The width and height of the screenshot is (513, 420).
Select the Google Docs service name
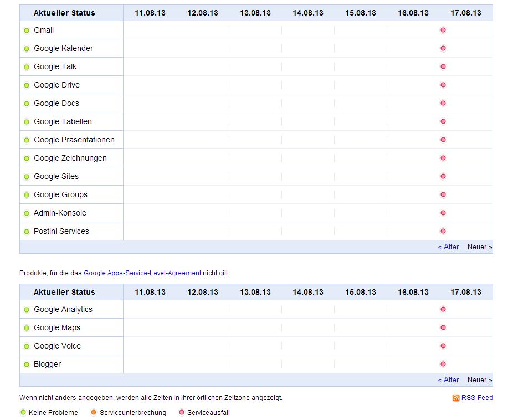click(57, 104)
